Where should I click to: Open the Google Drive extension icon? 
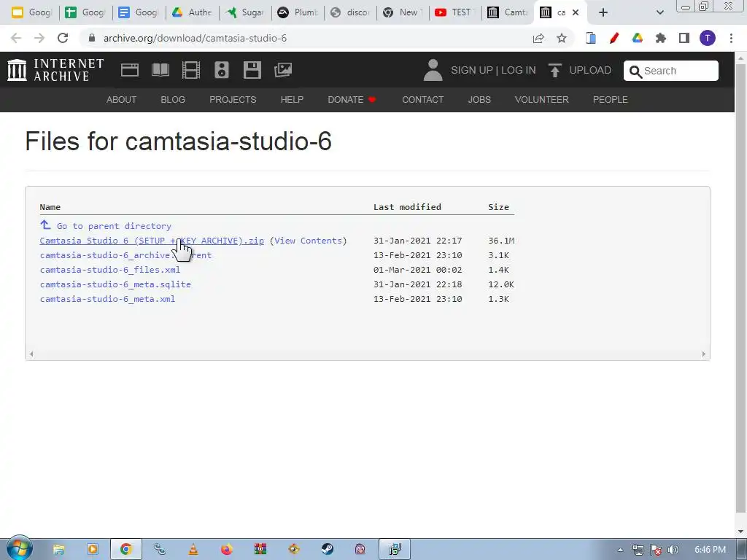pyautogui.click(x=638, y=38)
